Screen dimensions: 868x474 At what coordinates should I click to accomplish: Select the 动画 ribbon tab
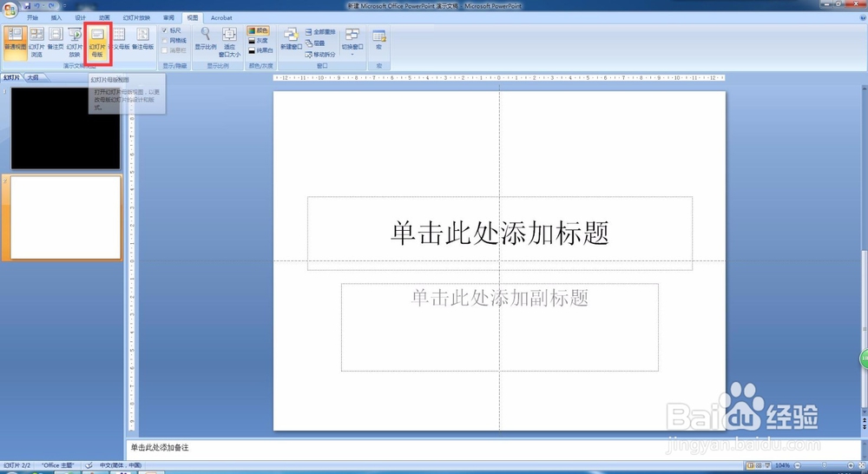(x=104, y=17)
